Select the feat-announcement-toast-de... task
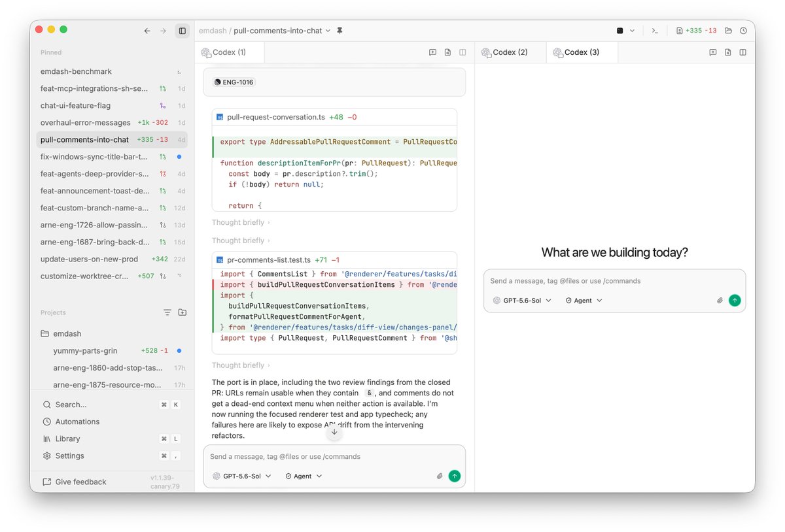This screenshot has width=785, height=532. [x=112, y=191]
